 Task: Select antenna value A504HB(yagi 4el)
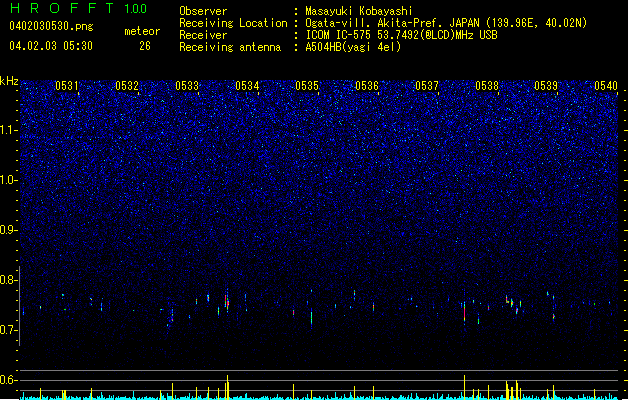pyautogui.click(x=353, y=47)
